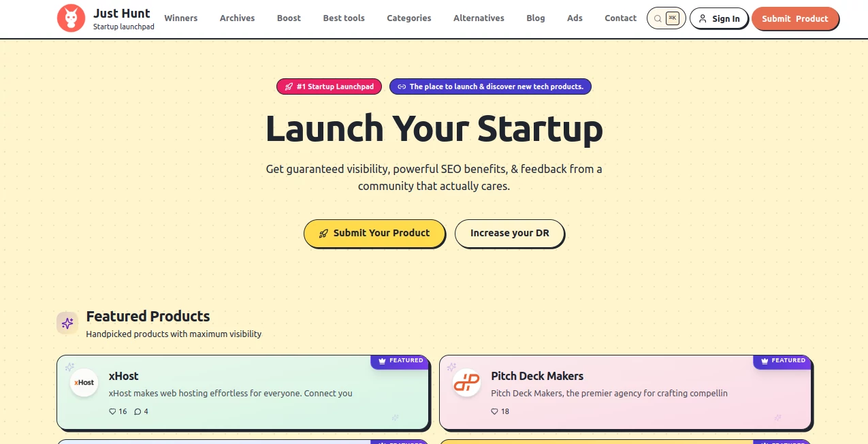Viewport: 868px width, 444px height.
Task: Navigate to the Blog section
Action: (536, 18)
